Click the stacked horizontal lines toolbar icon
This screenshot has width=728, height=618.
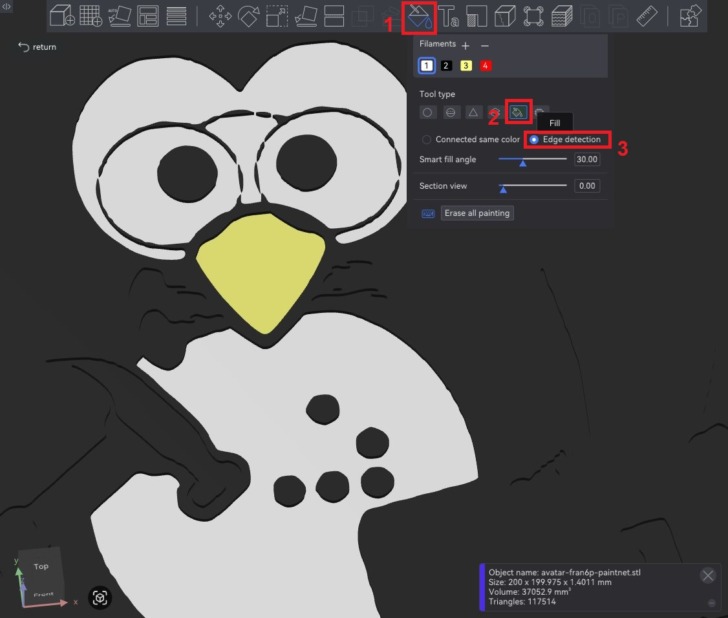point(176,16)
